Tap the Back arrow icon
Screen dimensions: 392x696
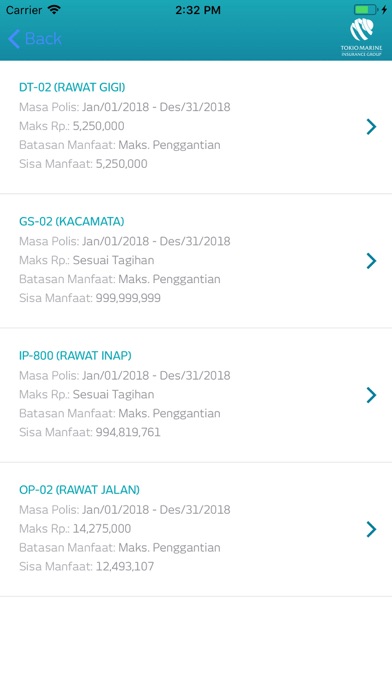coord(14,39)
